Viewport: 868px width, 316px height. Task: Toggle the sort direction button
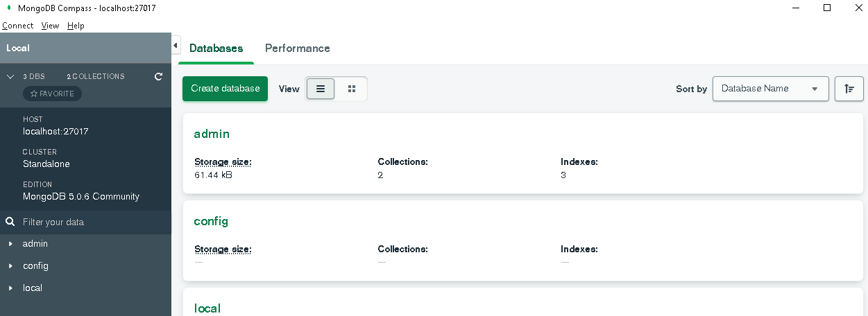point(849,89)
